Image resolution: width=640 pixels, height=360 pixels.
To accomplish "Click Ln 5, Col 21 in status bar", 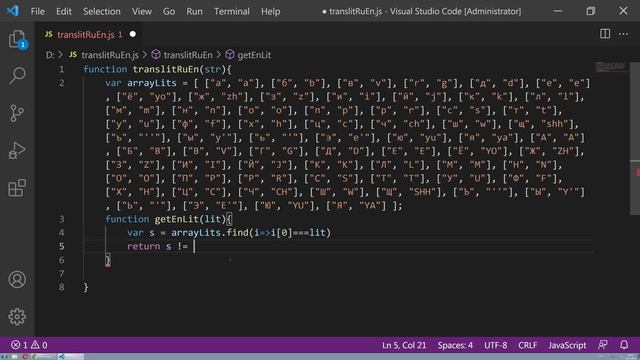I will click(404, 345).
